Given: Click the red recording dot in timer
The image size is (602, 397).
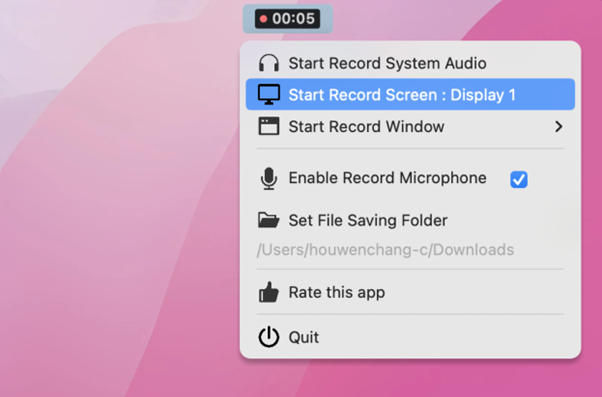Looking at the screenshot, I should click(x=263, y=19).
